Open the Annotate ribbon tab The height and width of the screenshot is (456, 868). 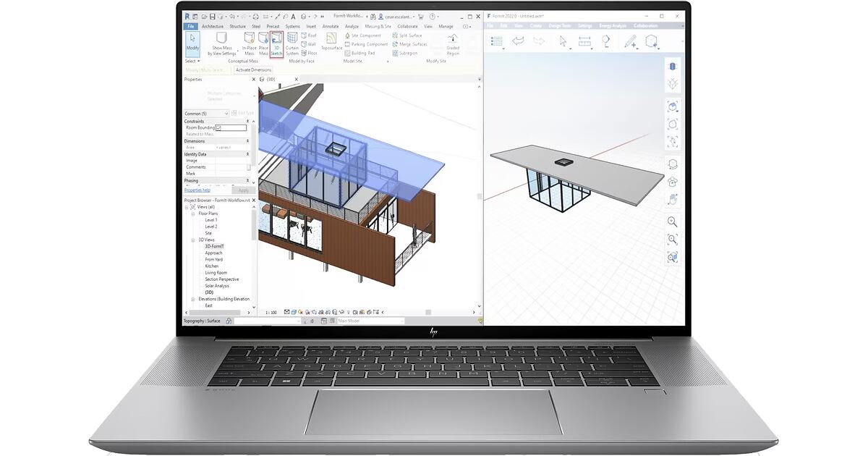point(330,26)
